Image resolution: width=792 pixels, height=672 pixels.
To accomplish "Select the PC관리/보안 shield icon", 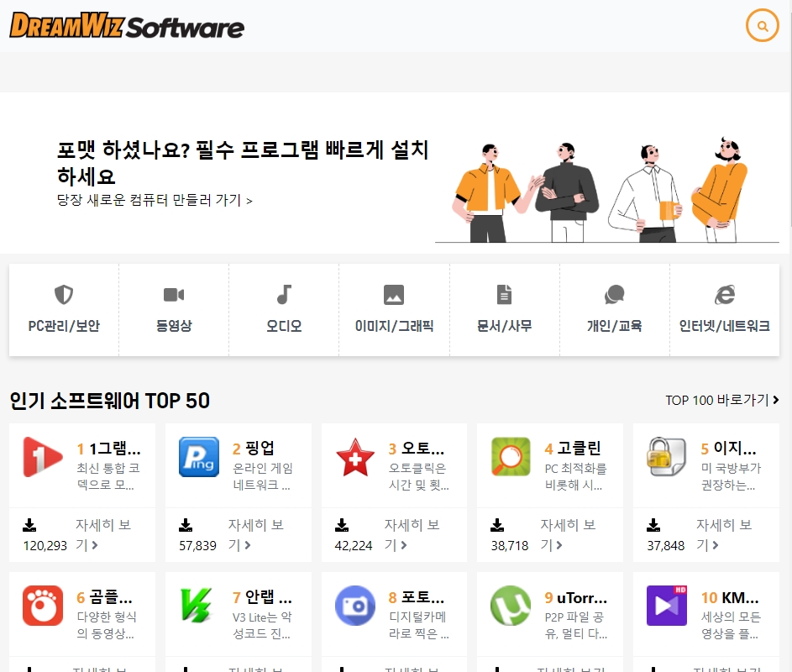I will pos(63,295).
